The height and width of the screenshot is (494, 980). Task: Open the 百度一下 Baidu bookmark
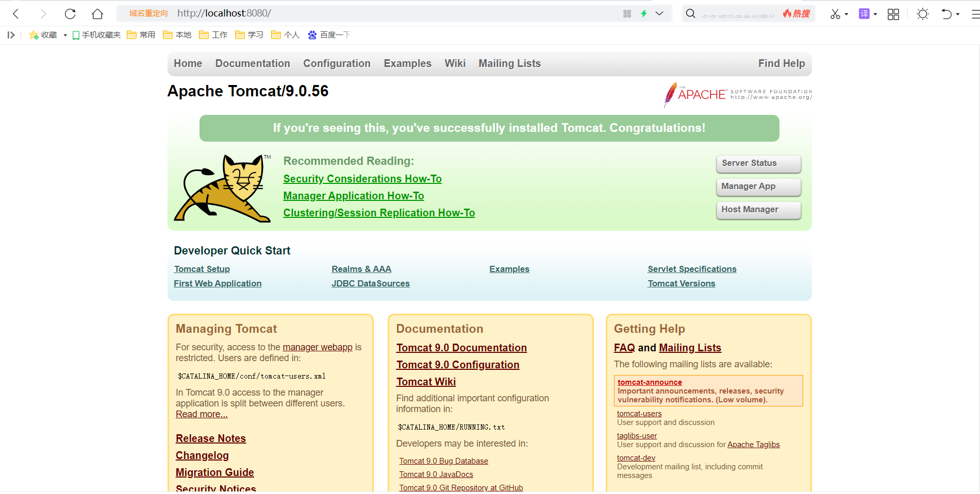click(329, 35)
